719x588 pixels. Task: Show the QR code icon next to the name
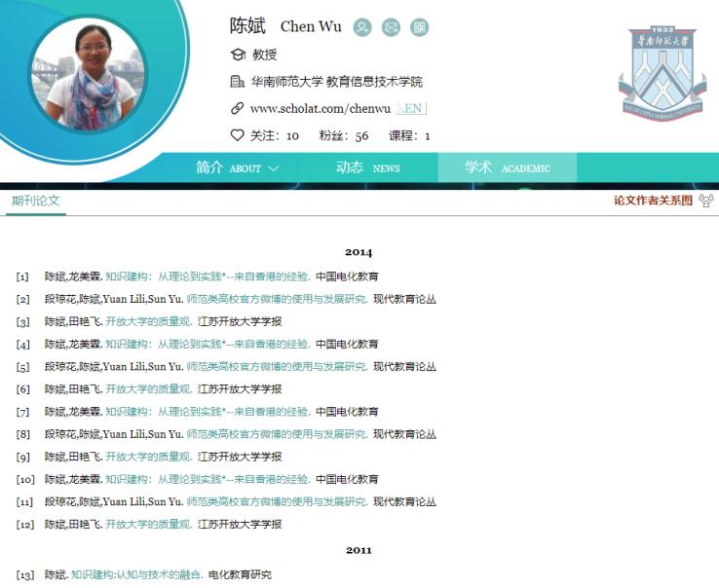[x=419, y=27]
